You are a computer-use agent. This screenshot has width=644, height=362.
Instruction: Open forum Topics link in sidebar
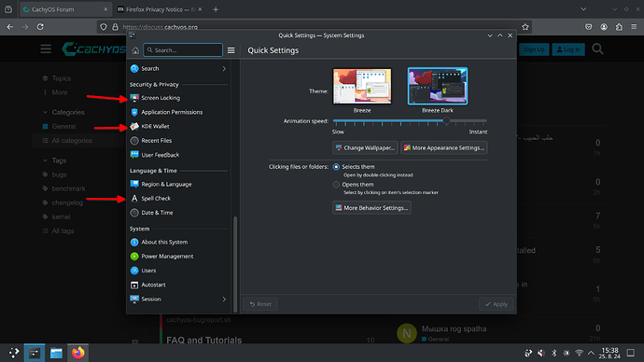click(x=62, y=78)
